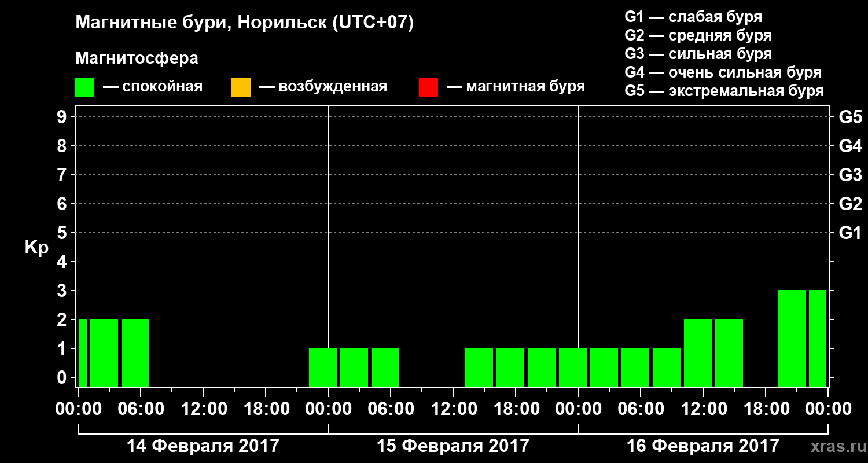Viewport: 868px width, 463px height.
Task: Click the 'G4 — очень сильная буря' description
Action: coord(723,72)
